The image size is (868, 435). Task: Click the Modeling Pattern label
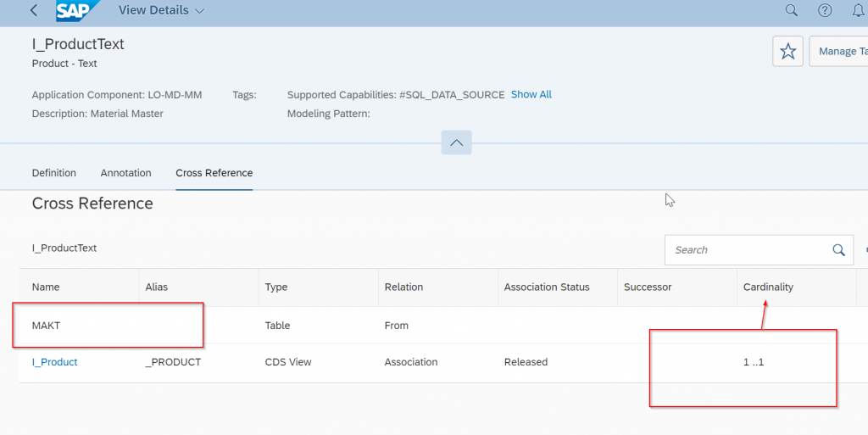pyautogui.click(x=328, y=114)
